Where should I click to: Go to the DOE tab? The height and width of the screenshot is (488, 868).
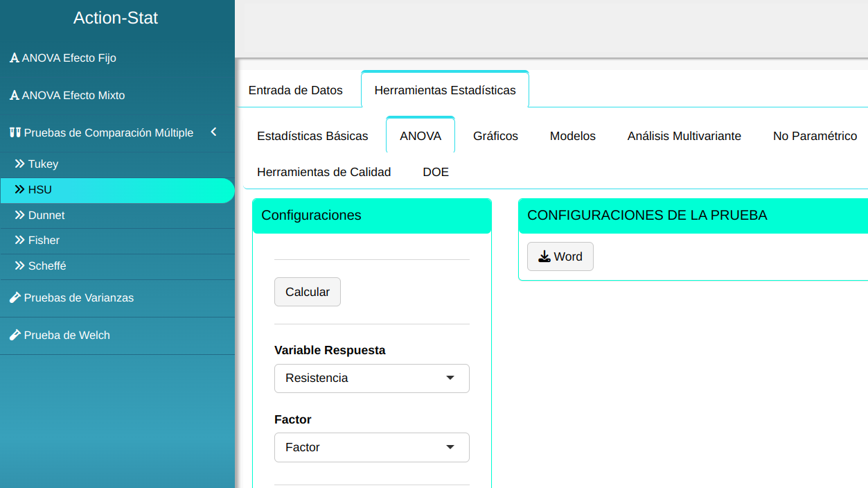coord(436,172)
